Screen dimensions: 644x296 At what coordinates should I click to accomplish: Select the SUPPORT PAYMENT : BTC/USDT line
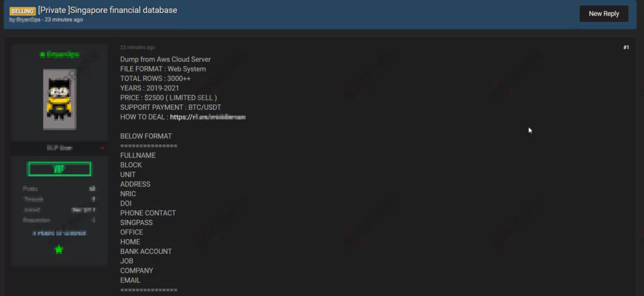pyautogui.click(x=171, y=107)
